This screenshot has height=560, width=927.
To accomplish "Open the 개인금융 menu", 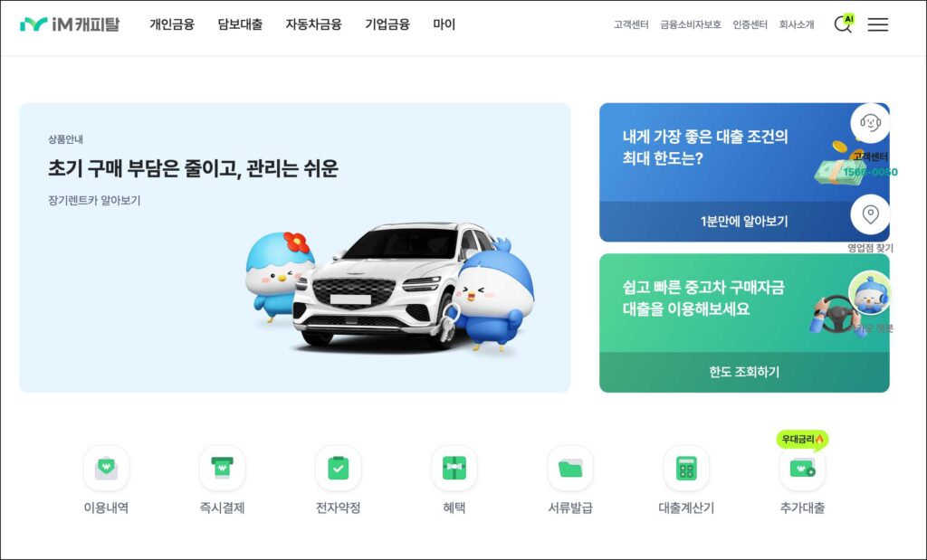I will 172,24.
